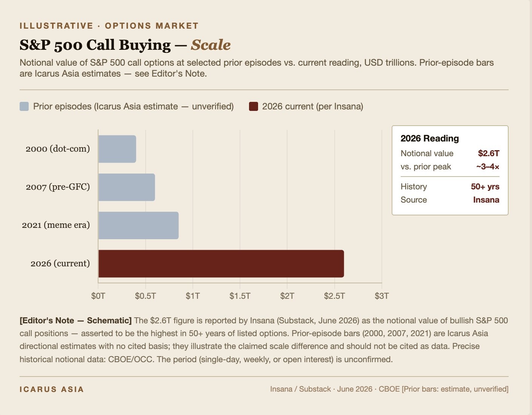
Task: Click the "$3T" axis tick label
Action: 382,296
